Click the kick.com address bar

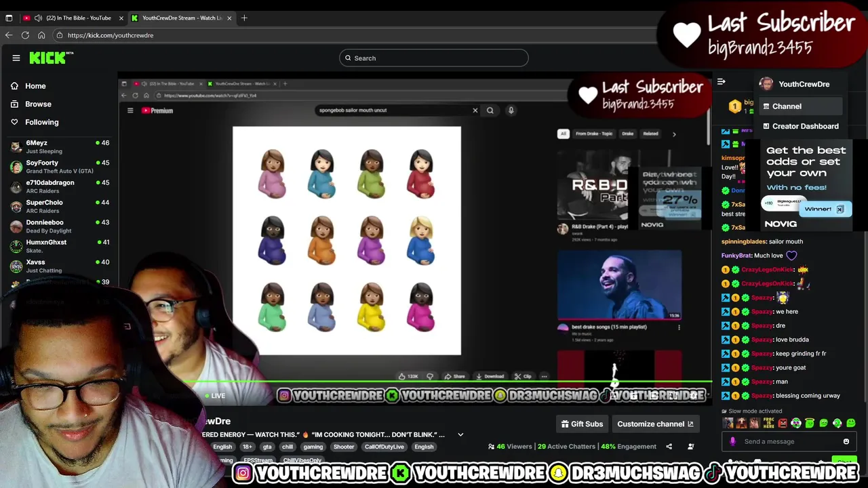point(359,35)
